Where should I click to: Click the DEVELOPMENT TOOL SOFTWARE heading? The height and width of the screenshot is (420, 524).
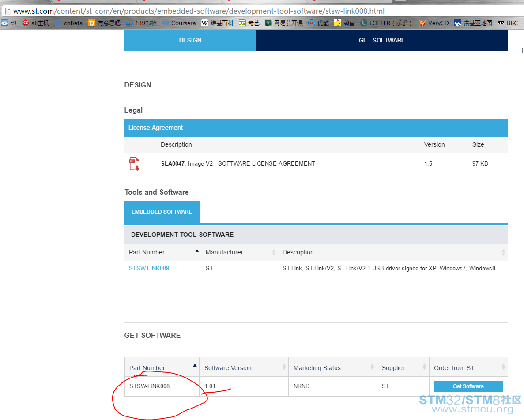click(x=182, y=235)
